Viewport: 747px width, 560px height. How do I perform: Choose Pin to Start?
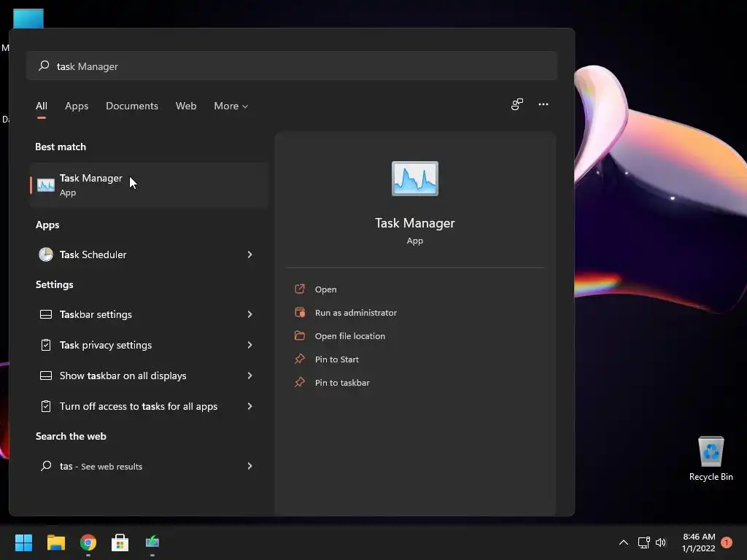(x=337, y=359)
